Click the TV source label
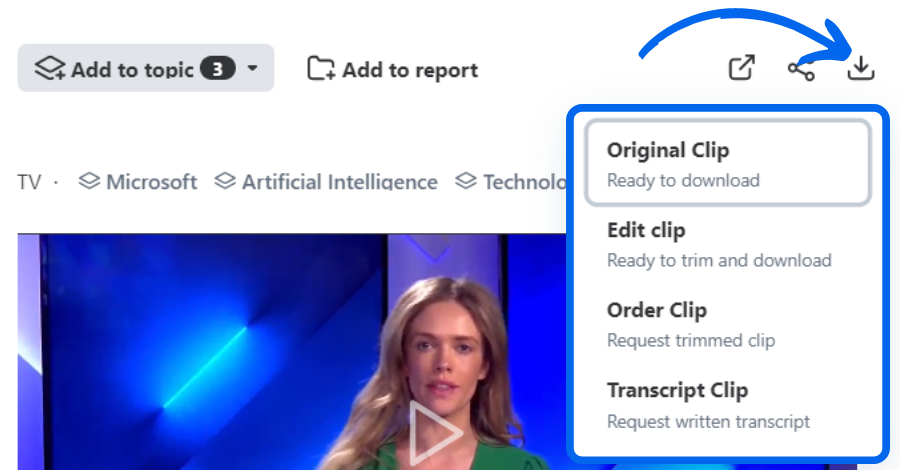The image size is (900, 470). (x=29, y=182)
